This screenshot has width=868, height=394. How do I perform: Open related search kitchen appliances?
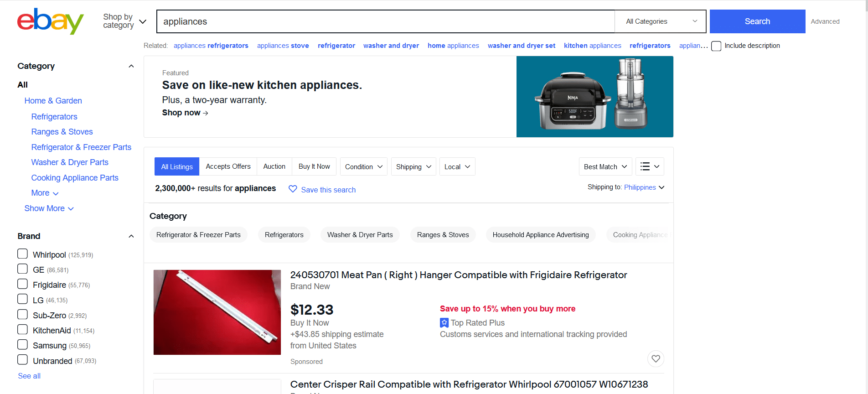point(592,46)
